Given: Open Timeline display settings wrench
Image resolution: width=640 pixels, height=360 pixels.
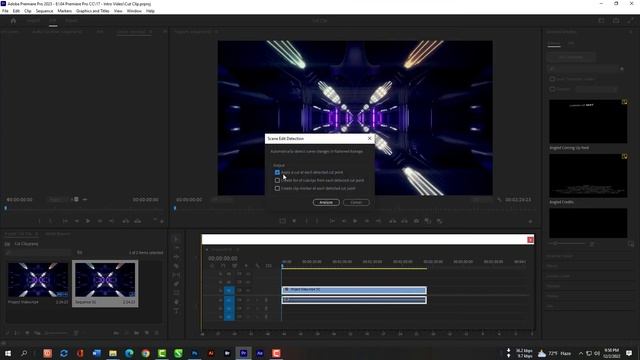Looking at the screenshot, I should (x=257, y=266).
